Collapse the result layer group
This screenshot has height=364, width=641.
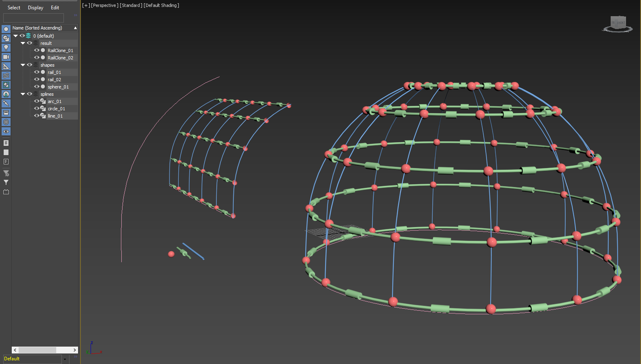click(x=23, y=43)
